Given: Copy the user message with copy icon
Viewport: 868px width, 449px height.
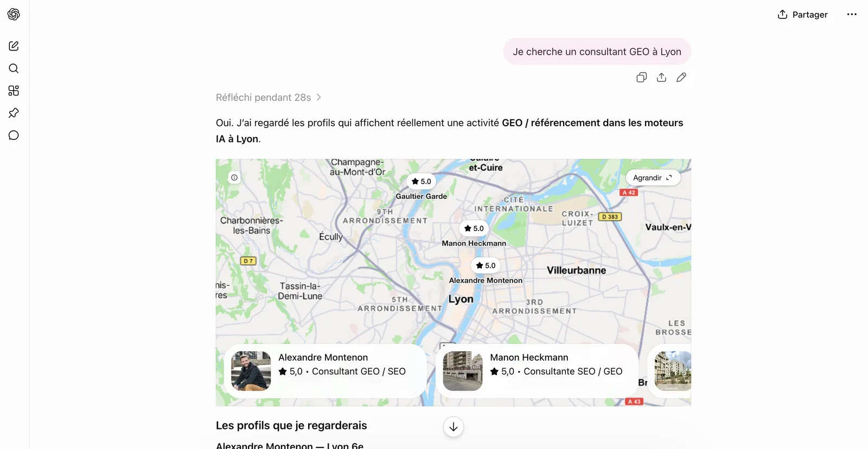Looking at the screenshot, I should [x=641, y=78].
